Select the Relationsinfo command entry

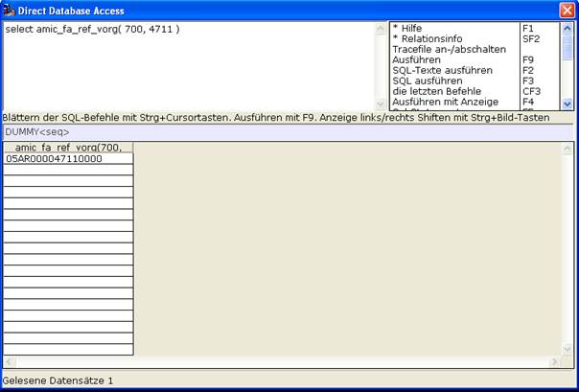coord(475,38)
